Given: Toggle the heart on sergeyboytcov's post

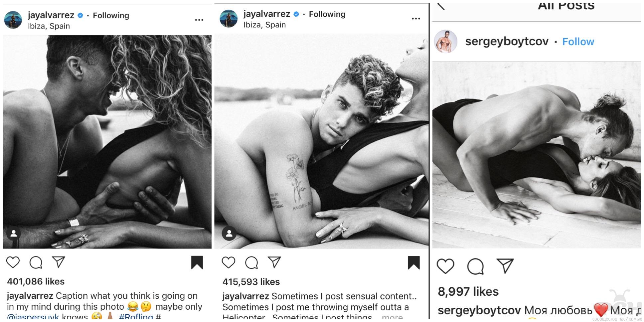Looking at the screenshot, I should tap(445, 266).
